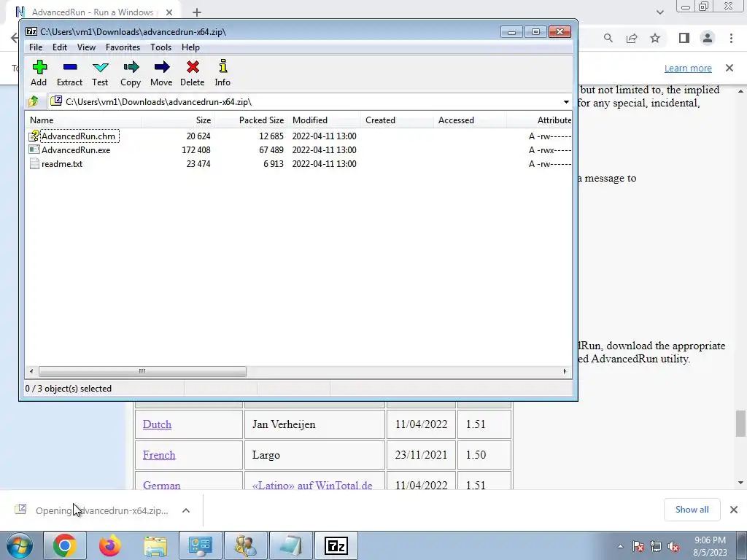Show hidden tray icons arrow
The height and width of the screenshot is (560, 747).
pos(620,547)
